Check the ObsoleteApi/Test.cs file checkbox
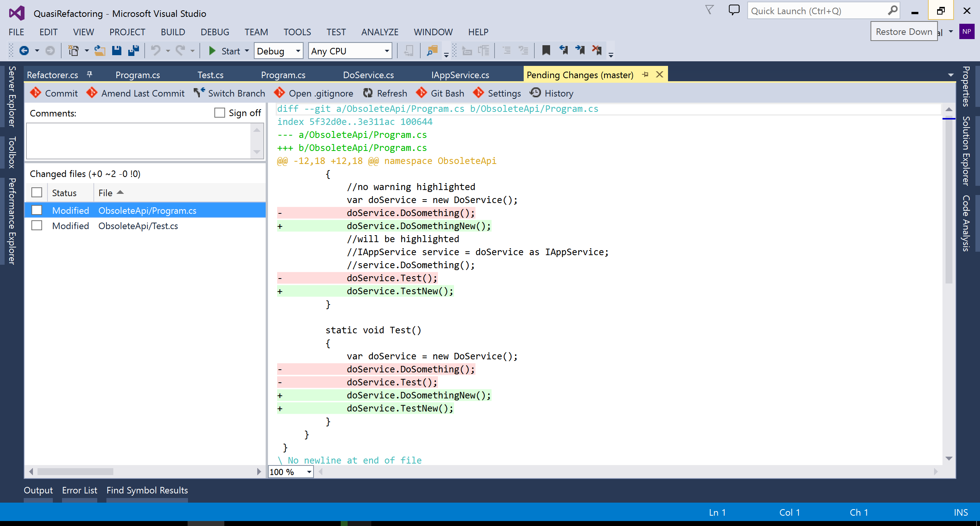Screen dimensions: 980x526 37,226
